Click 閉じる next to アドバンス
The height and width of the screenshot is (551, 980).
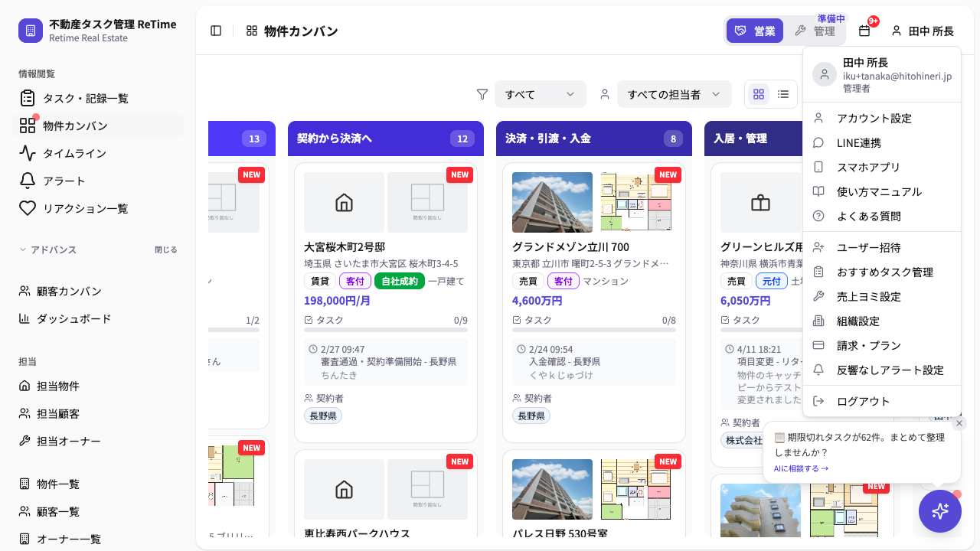[x=165, y=249]
